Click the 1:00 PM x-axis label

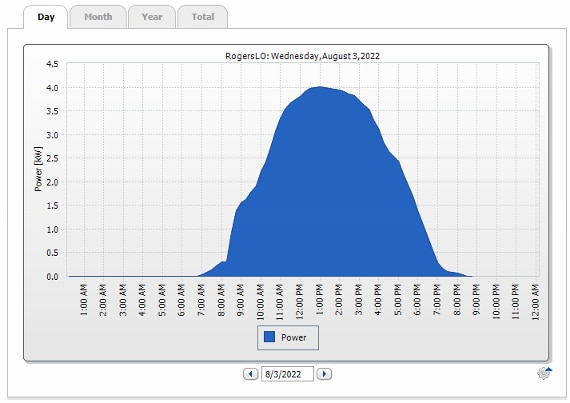coord(320,300)
